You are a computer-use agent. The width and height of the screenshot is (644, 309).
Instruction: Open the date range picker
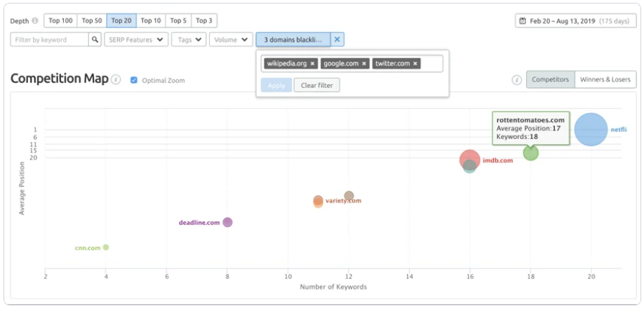pyautogui.click(x=575, y=21)
